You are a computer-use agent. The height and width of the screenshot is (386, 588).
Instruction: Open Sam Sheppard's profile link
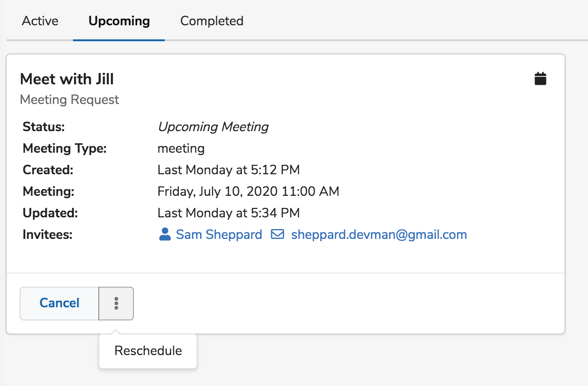219,234
